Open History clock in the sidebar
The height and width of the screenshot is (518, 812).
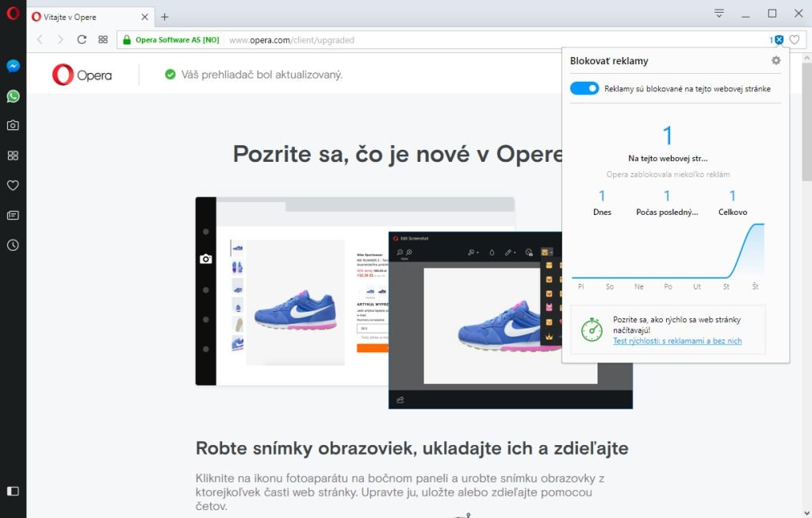(x=13, y=245)
